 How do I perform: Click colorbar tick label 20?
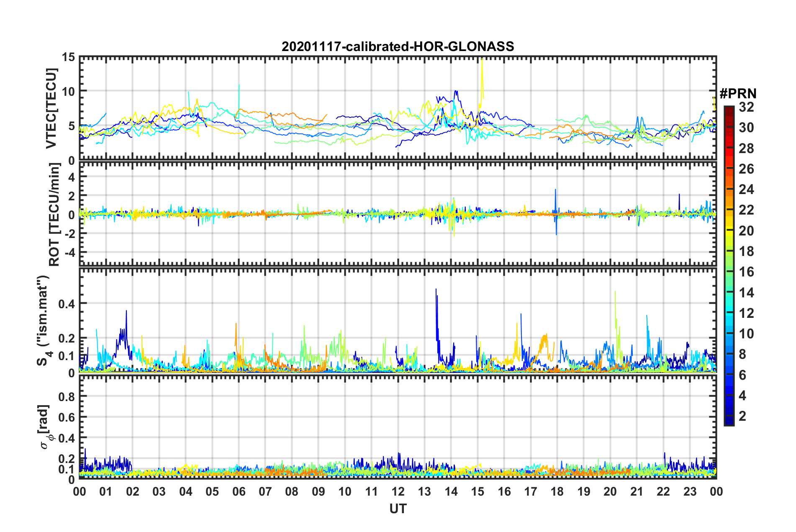click(746, 231)
